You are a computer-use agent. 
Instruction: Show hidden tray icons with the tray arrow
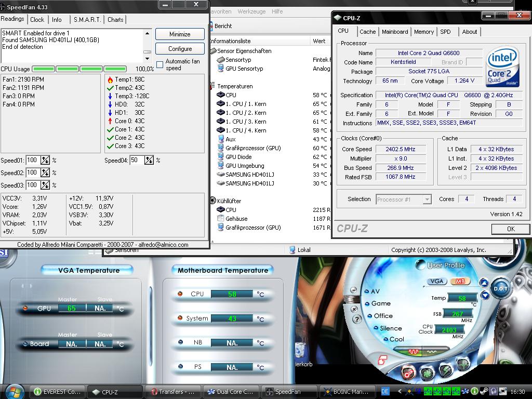[x=400, y=391]
